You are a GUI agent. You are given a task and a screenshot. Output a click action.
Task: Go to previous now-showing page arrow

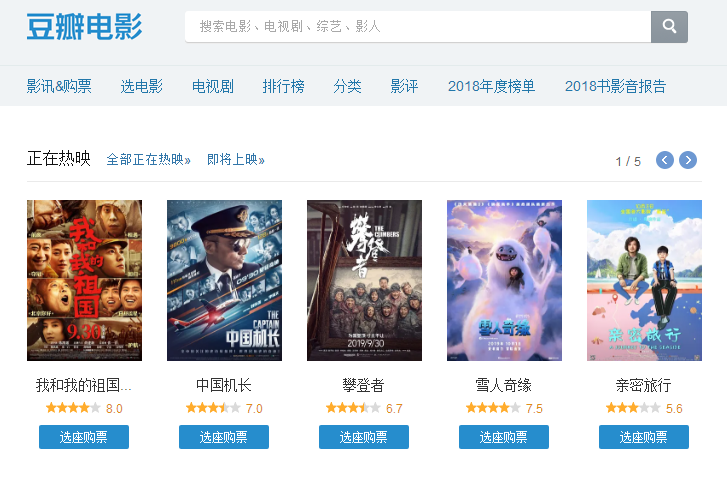pos(664,160)
